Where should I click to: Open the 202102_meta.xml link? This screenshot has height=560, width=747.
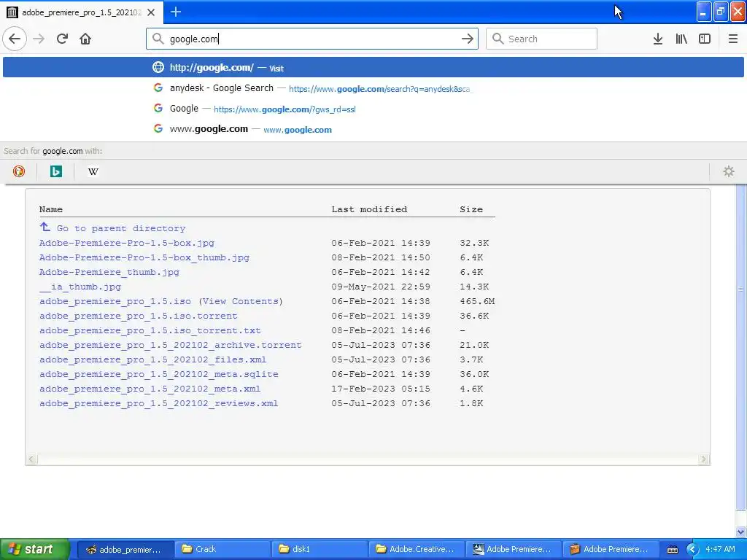(150, 389)
